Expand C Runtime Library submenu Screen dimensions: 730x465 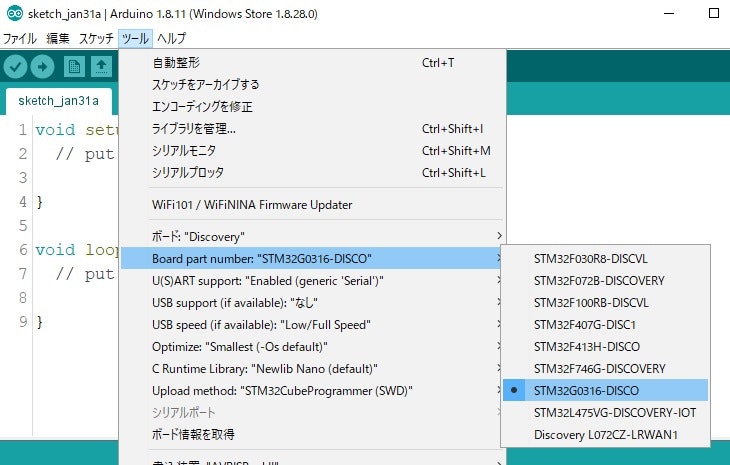click(x=313, y=369)
